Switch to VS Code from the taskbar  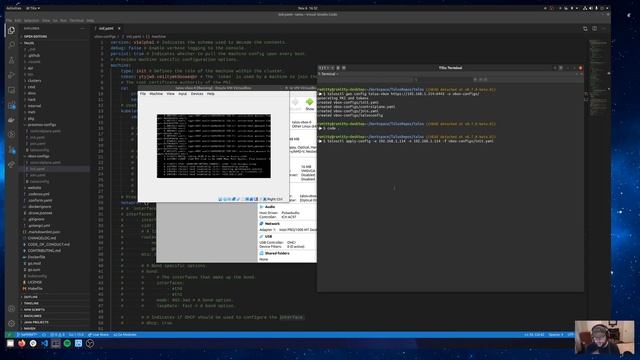[x=44, y=344]
